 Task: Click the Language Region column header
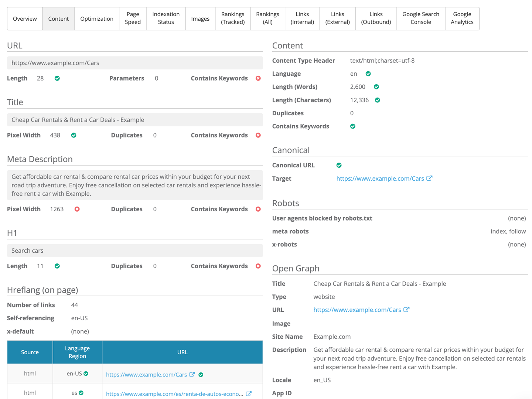click(77, 352)
